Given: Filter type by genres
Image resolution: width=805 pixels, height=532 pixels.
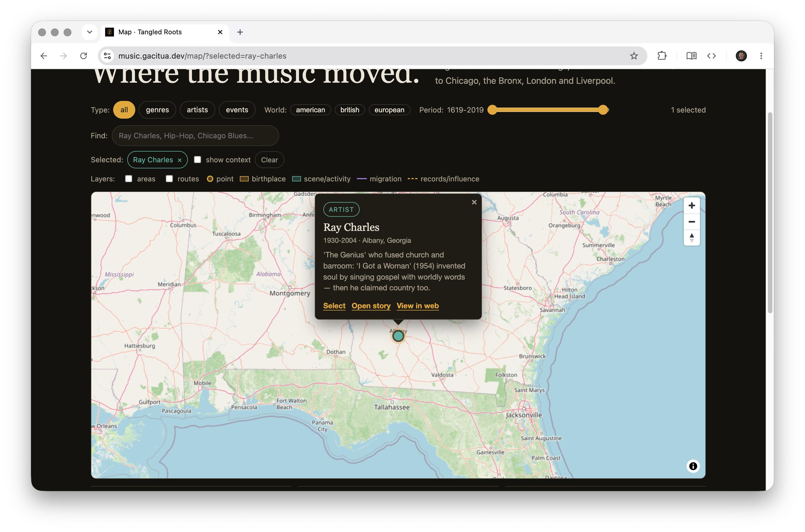Looking at the screenshot, I should 157,110.
